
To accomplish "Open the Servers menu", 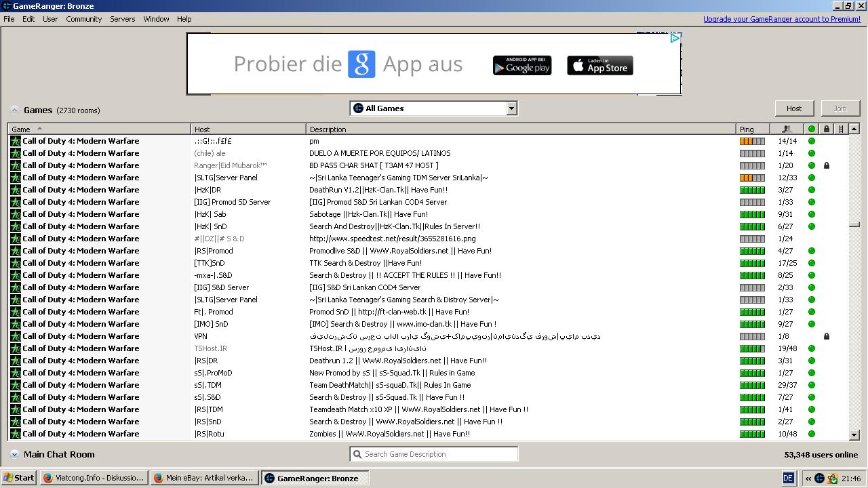I will click(123, 19).
